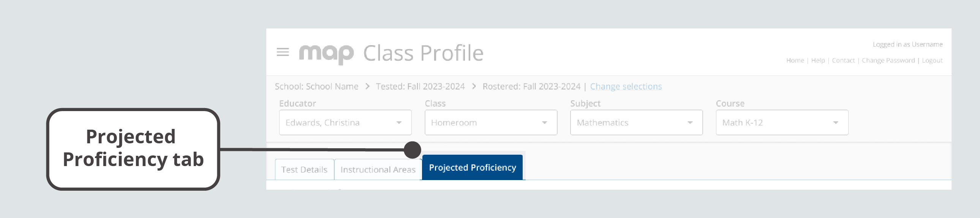Image resolution: width=980 pixels, height=218 pixels.
Task: Select the Projected Proficiency tab
Action: 472,168
